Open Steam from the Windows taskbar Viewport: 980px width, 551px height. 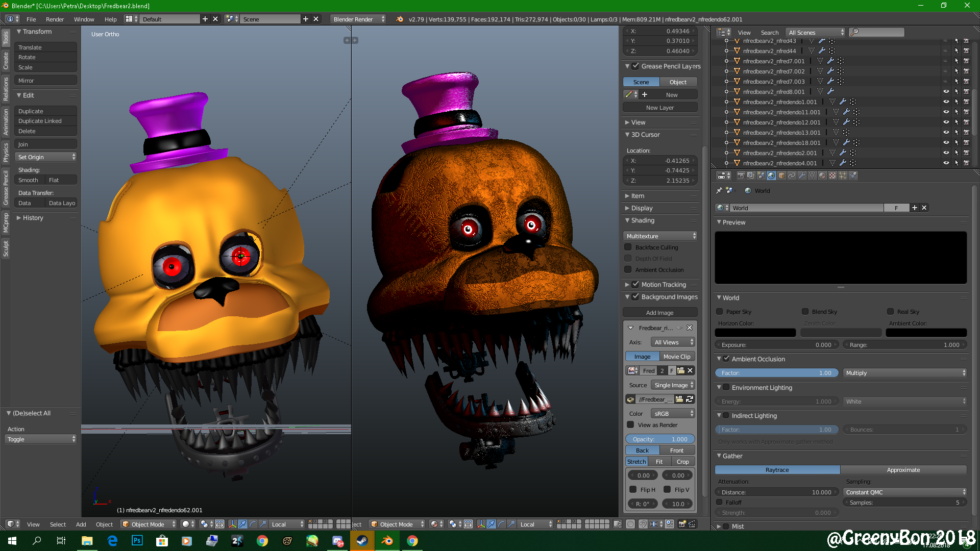pyautogui.click(x=362, y=541)
